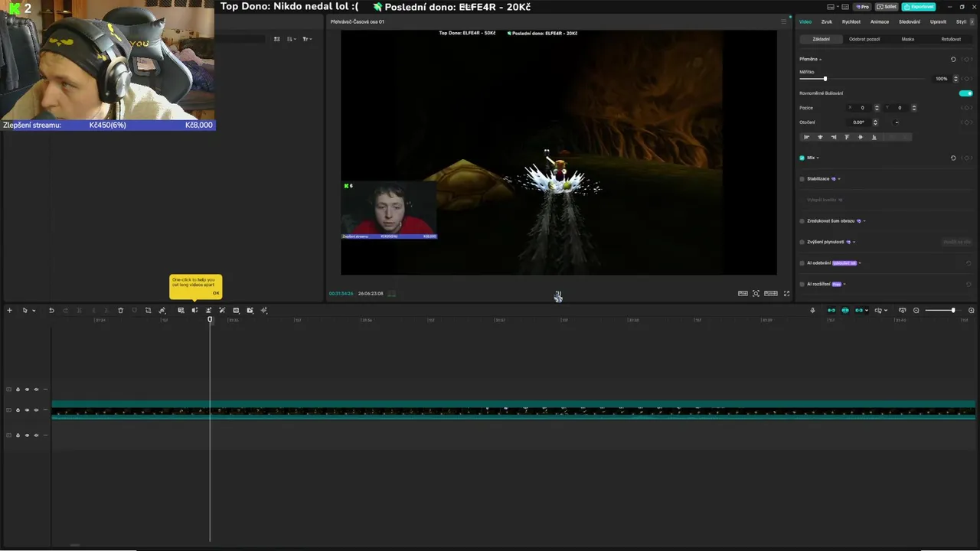This screenshot has height=551, width=980.
Task: Toggle the main track magnet icon
Action: click(831, 310)
